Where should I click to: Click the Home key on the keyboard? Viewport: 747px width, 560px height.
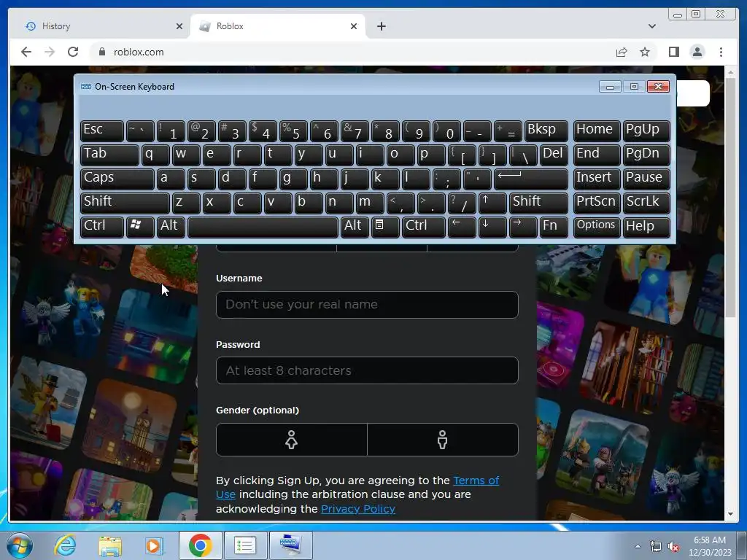pyautogui.click(x=597, y=131)
